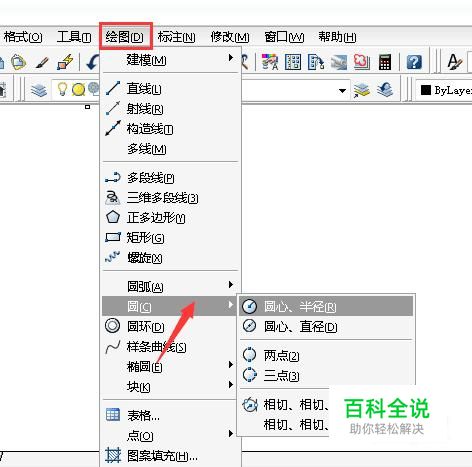Click the block editor lightning icon
472x467 pixels.
(x=65, y=62)
